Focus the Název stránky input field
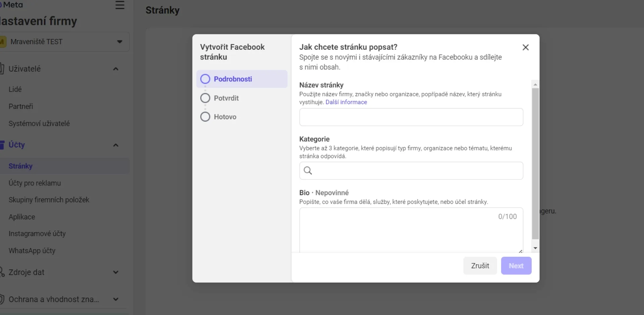This screenshot has height=315, width=644. 411,117
